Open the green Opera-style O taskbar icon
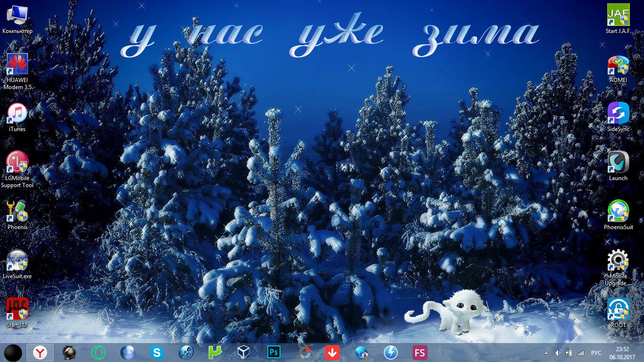 click(99, 353)
